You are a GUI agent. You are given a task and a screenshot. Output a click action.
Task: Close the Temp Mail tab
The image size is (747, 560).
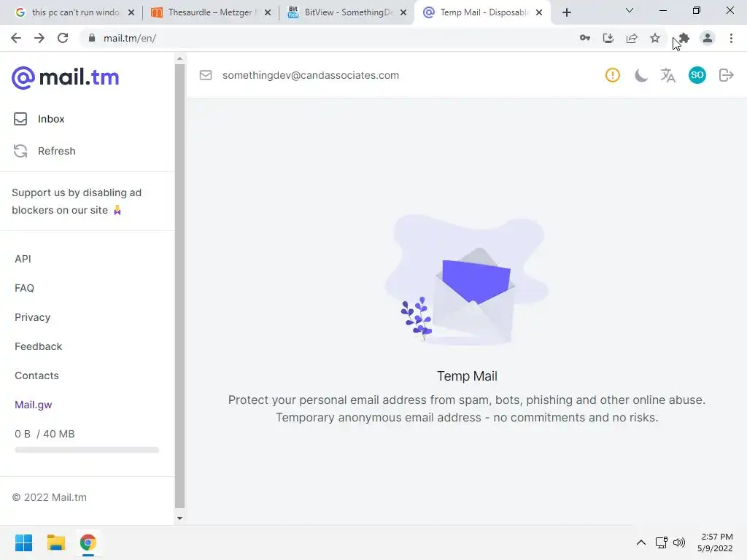[x=539, y=12]
